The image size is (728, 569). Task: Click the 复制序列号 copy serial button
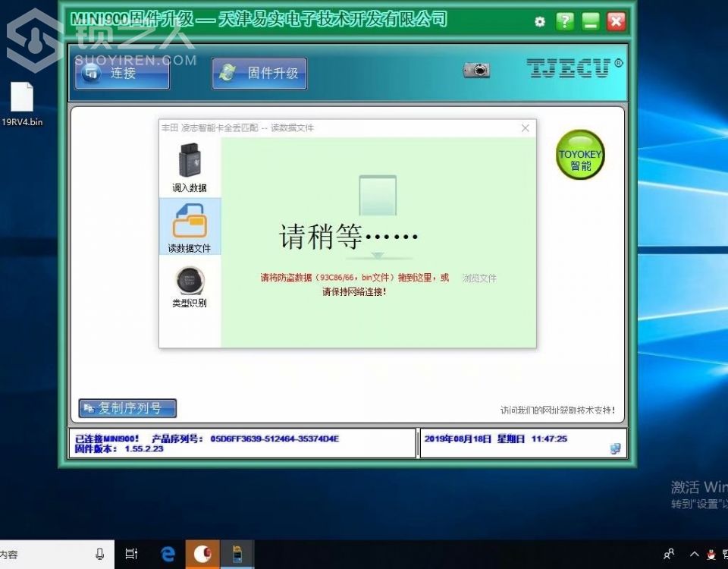(127, 408)
